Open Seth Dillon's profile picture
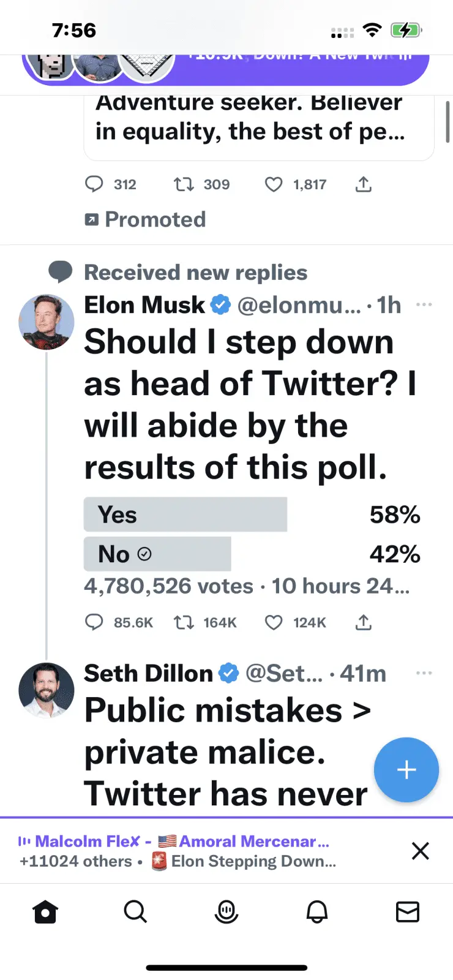 47,690
